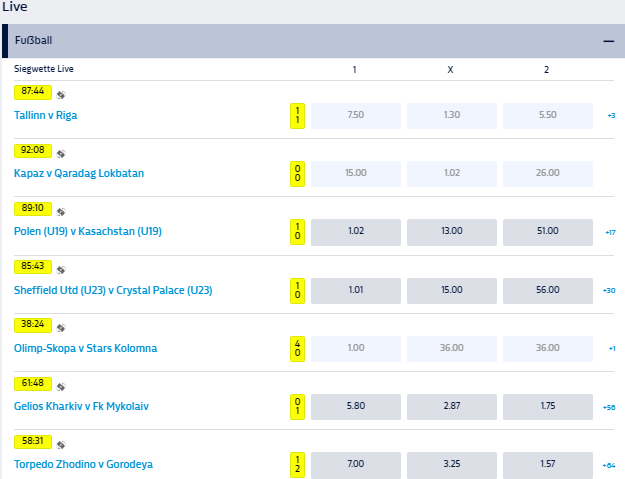Open the Kapaz v Qaradag Lokbatan match
The height and width of the screenshot is (479, 625).
tap(79, 173)
